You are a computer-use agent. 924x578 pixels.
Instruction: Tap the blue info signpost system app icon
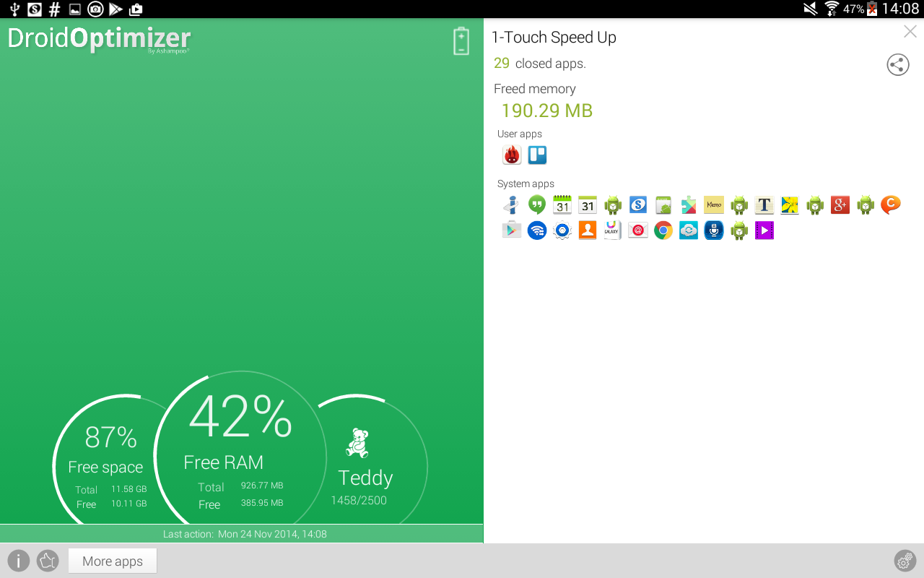[x=512, y=205]
